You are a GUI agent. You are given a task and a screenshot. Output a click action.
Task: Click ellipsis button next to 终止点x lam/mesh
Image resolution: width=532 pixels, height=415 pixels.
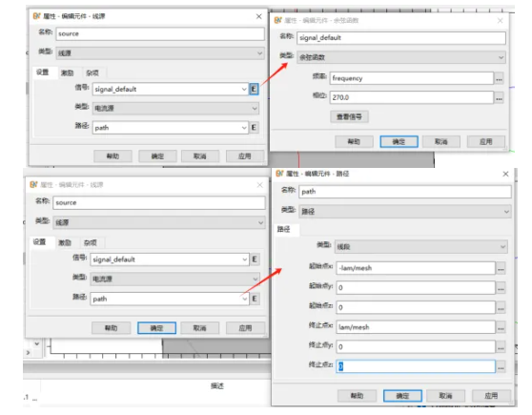click(x=501, y=327)
